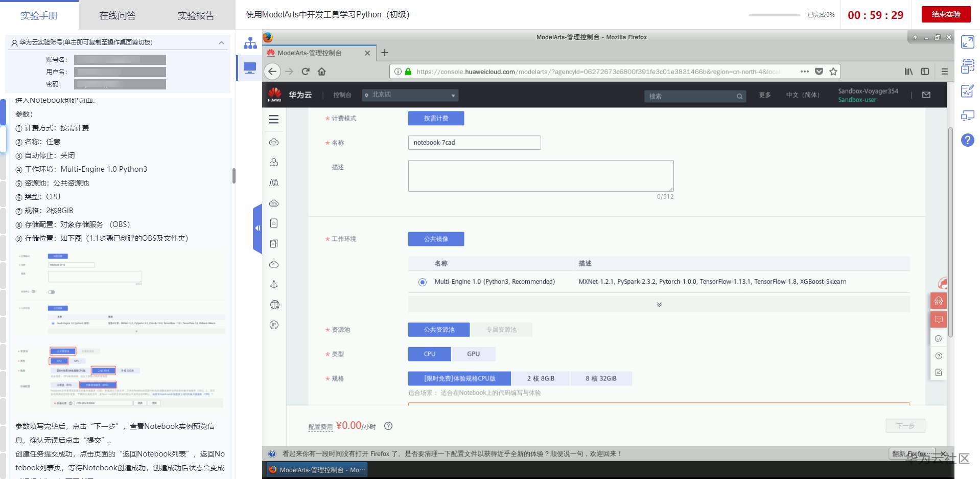
Task: Select the remote desktop monitor icon
Action: click(250, 68)
